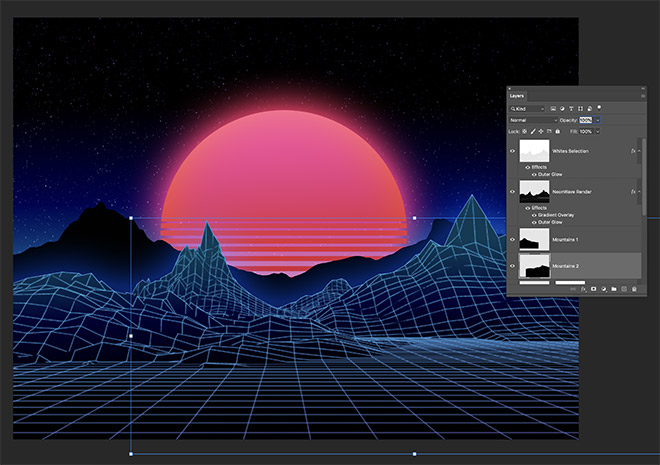The width and height of the screenshot is (660, 465).
Task: Open the Normal blend mode dropdown
Action: pyautogui.click(x=532, y=119)
